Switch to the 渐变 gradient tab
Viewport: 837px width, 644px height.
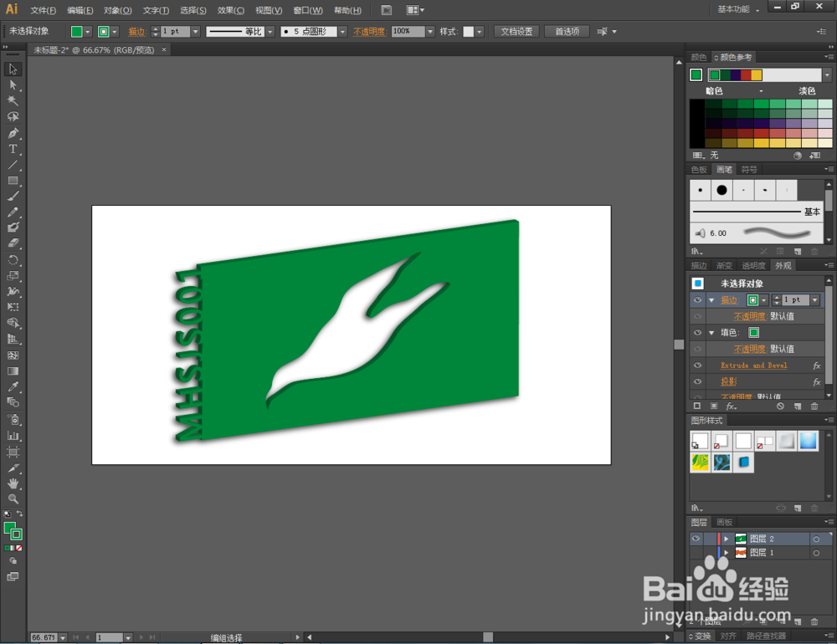(724, 266)
